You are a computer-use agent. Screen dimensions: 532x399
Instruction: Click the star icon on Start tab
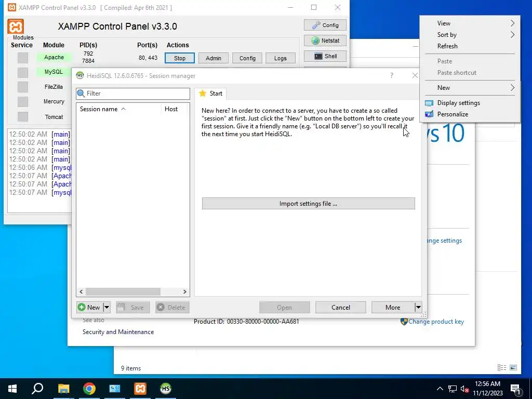coord(203,94)
